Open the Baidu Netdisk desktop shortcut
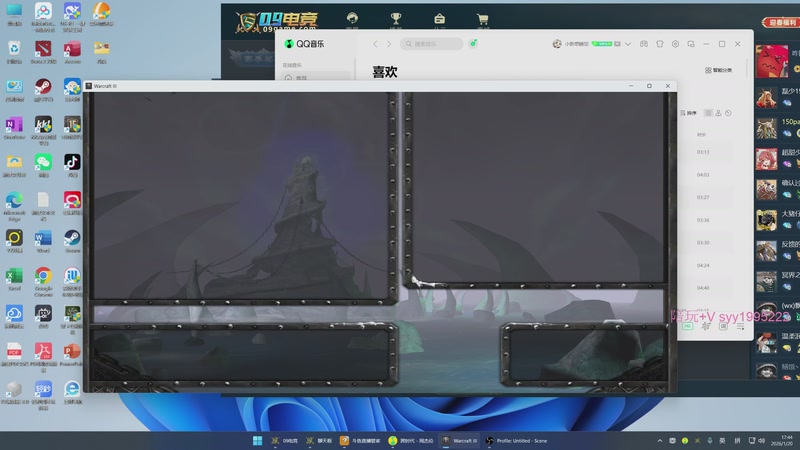Image resolution: width=800 pixels, height=450 pixels. (x=43, y=16)
